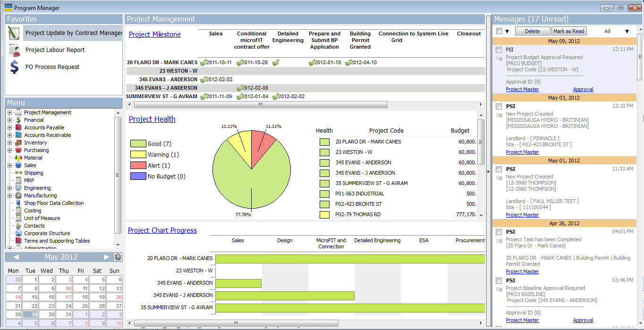The height and width of the screenshot is (330, 644).
Task: Follow the Approval link on Approval ID 9
Action: pos(583,89)
